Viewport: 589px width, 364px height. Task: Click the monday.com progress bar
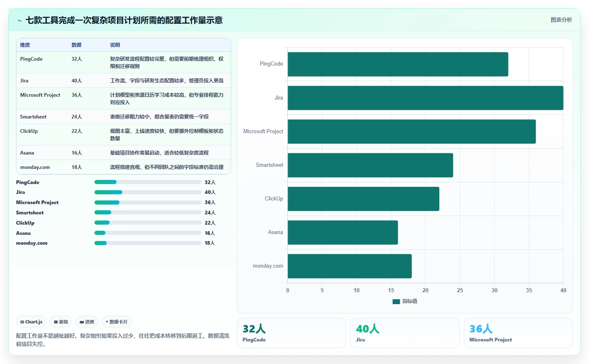point(148,243)
